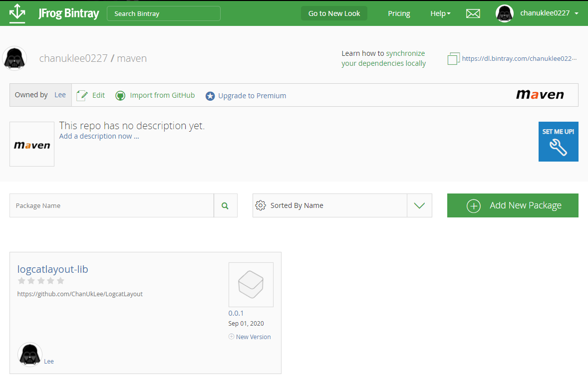
Task: Click the sort settings gear icon
Action: (261, 205)
